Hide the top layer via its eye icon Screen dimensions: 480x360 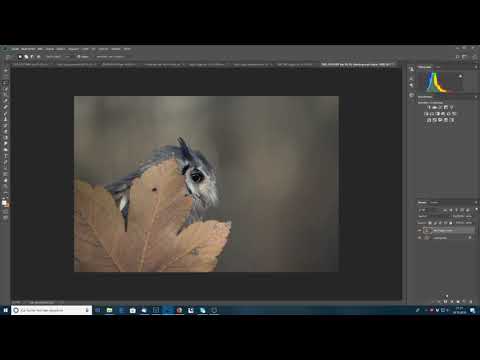pos(420,230)
